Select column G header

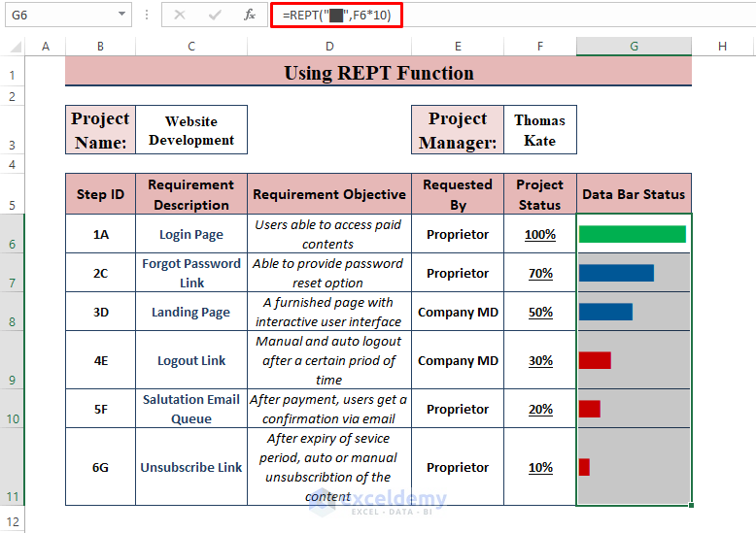(634, 47)
